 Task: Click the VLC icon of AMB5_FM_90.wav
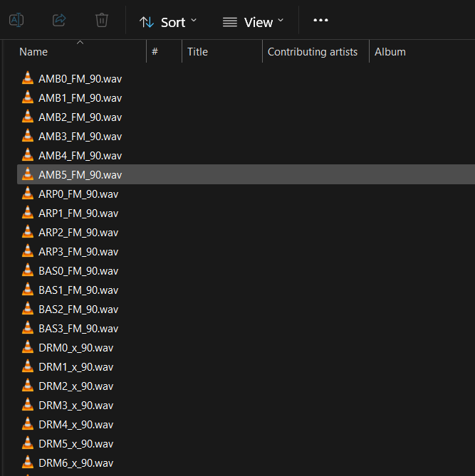tap(28, 174)
